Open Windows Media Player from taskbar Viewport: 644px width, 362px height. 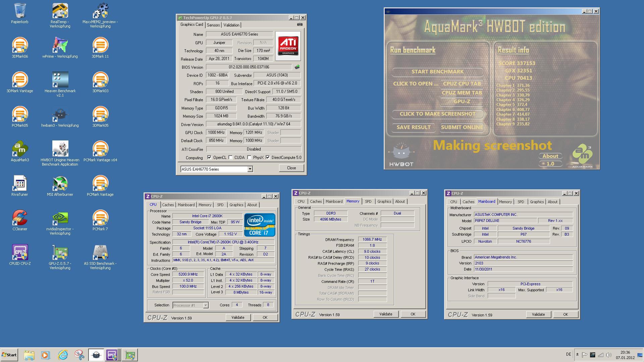[x=46, y=355]
